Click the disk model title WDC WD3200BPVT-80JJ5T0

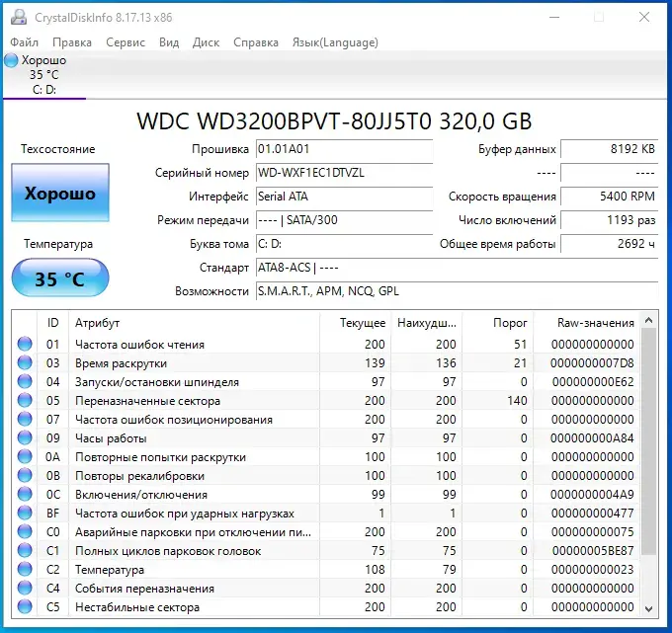pyautogui.click(x=334, y=121)
